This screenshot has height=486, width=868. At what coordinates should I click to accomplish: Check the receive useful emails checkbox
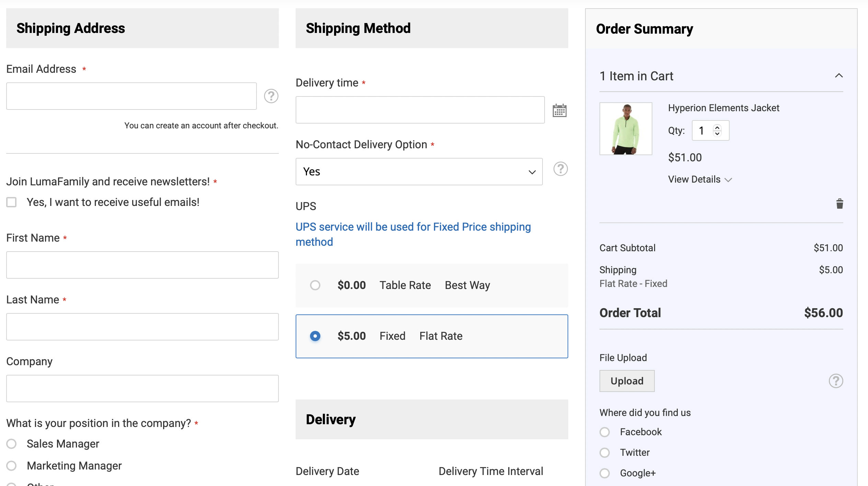click(12, 202)
